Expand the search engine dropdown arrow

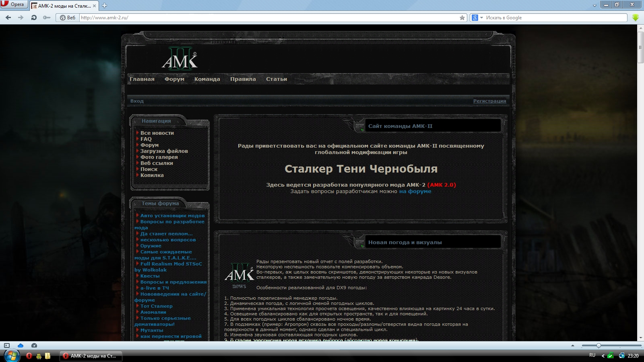point(481,18)
